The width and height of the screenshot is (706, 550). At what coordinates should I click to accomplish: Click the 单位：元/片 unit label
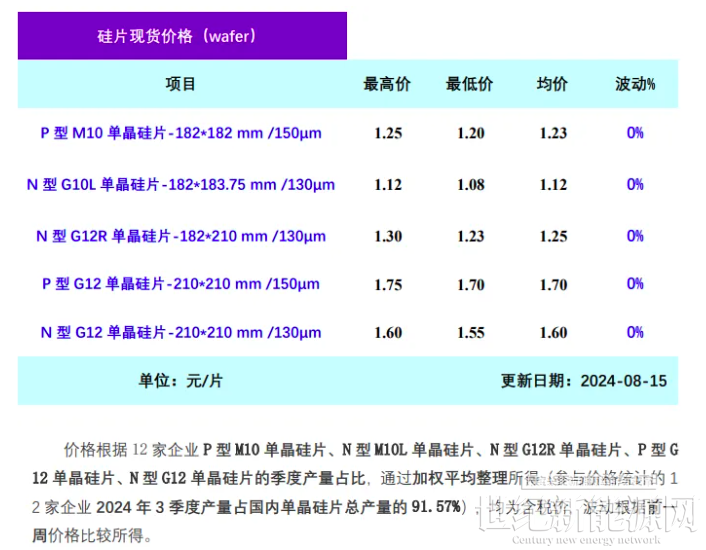[x=181, y=381]
